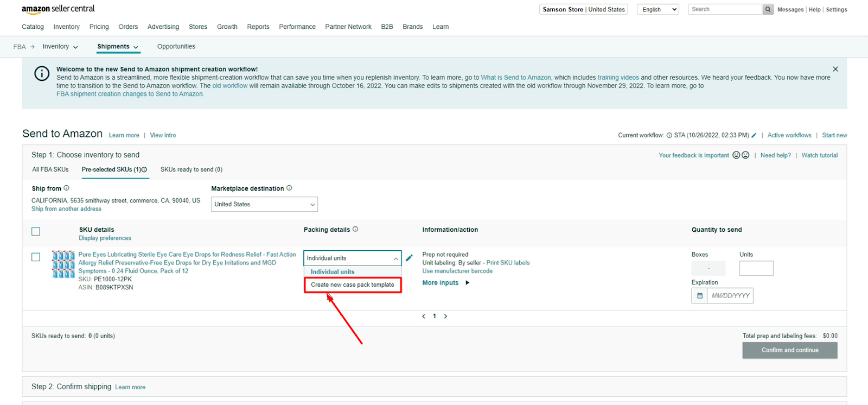
Task: Go to the previous page arrow
Action: (x=424, y=316)
